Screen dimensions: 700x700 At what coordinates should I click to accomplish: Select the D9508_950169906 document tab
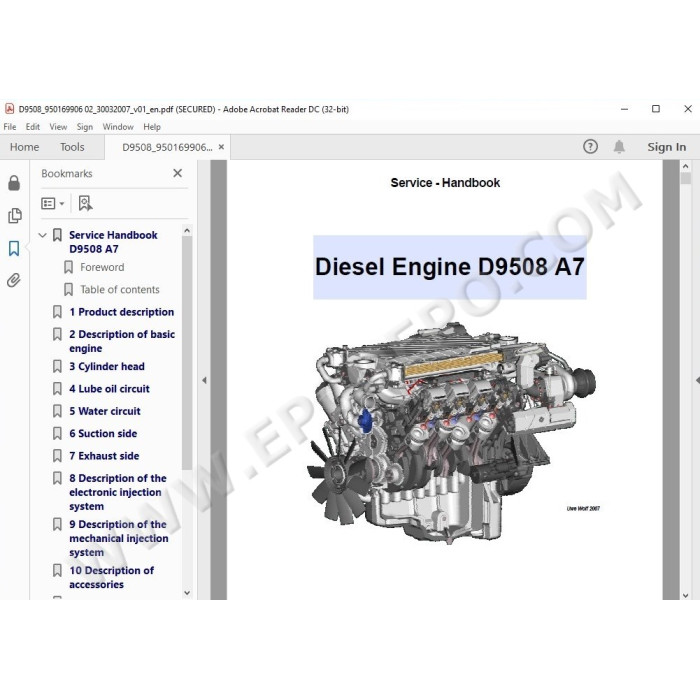167,147
